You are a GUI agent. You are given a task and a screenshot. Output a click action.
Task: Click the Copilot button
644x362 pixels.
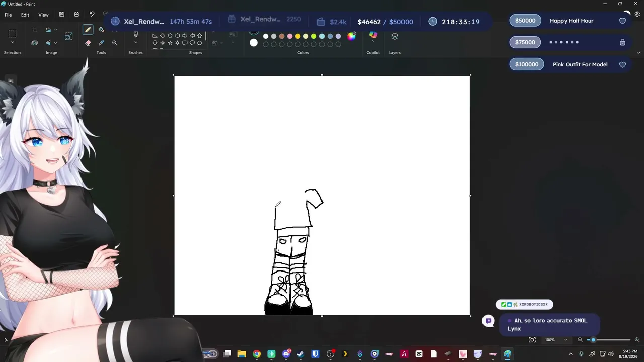pos(373,35)
